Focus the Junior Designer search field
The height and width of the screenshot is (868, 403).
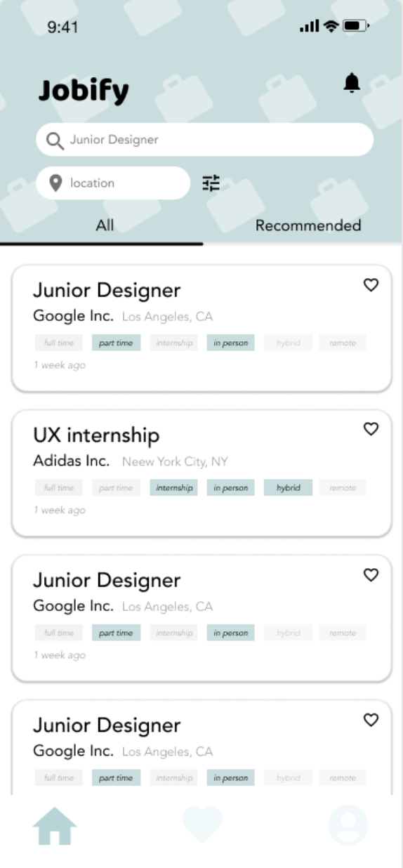point(204,140)
